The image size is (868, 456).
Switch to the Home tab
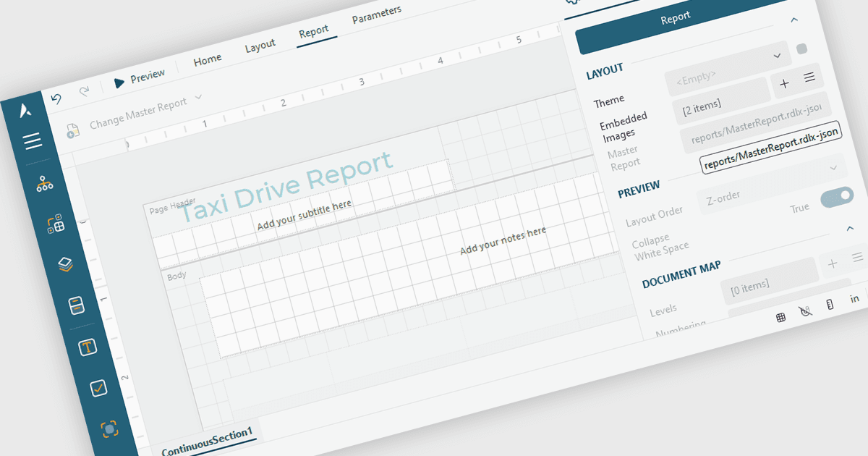pos(208,59)
